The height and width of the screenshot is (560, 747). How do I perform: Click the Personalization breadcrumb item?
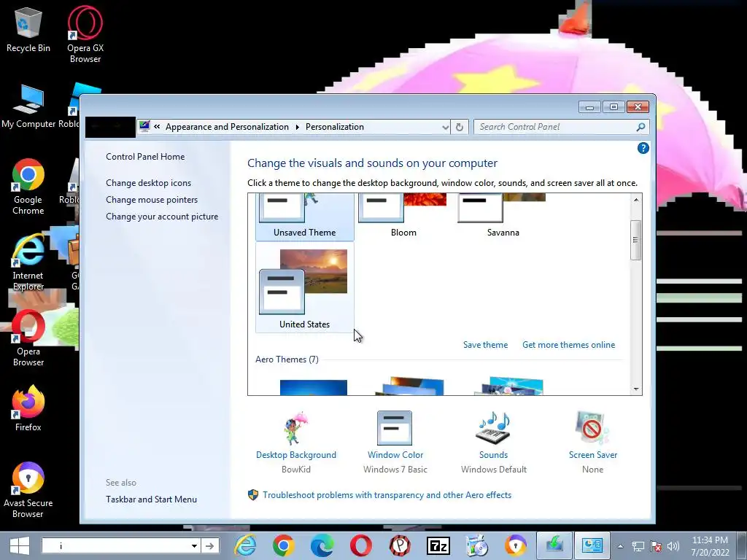click(334, 127)
